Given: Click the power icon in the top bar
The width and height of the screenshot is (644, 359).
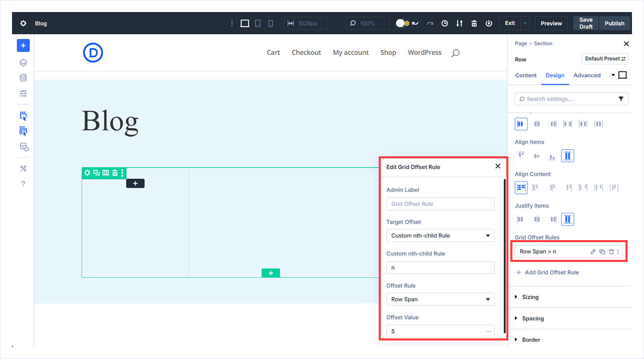Looking at the screenshot, I should pos(489,23).
